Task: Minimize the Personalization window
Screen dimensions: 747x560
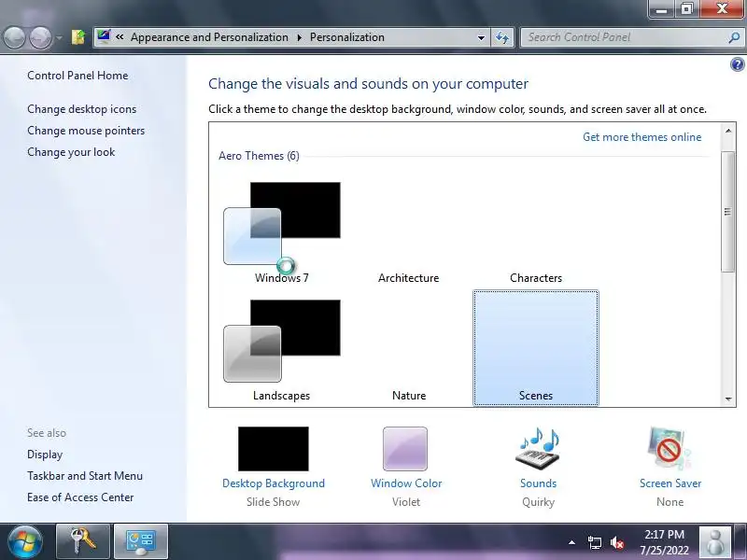Action: [x=661, y=8]
